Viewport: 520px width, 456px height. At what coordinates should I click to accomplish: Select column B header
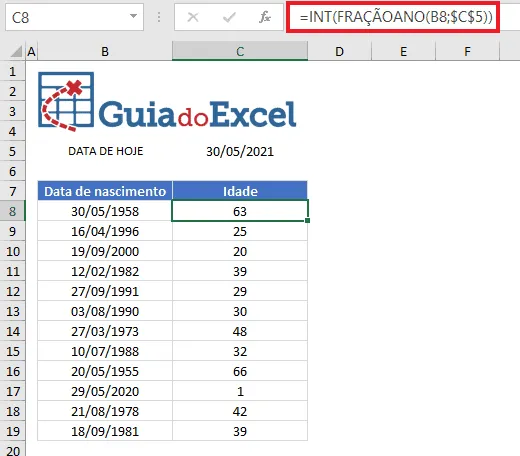(105, 51)
